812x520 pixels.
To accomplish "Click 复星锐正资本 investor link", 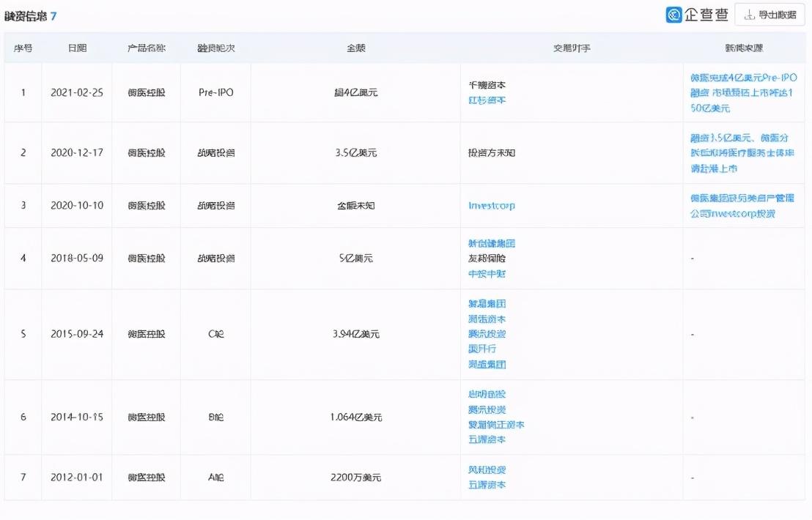I will tap(496, 425).
